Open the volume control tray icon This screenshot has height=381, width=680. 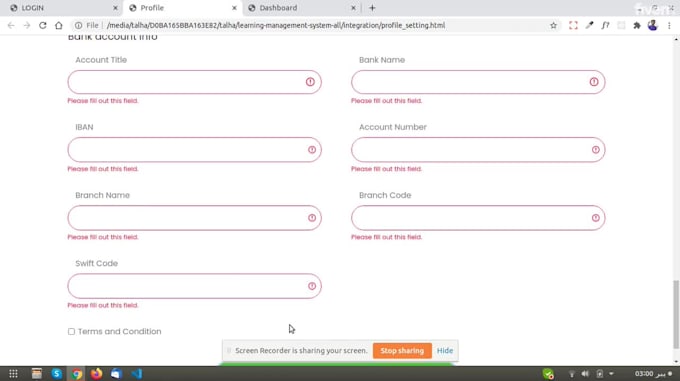pyautogui.click(x=585, y=374)
